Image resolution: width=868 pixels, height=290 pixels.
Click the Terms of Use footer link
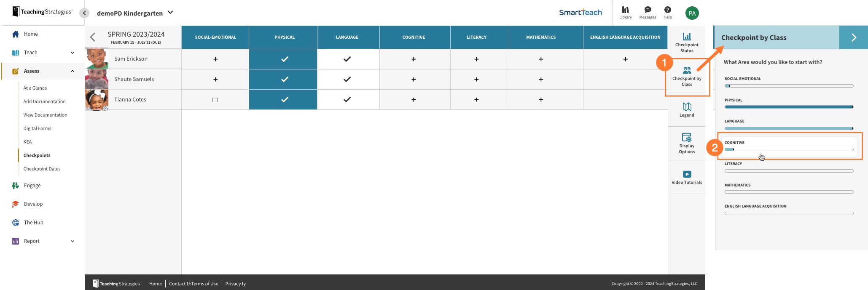(x=205, y=284)
